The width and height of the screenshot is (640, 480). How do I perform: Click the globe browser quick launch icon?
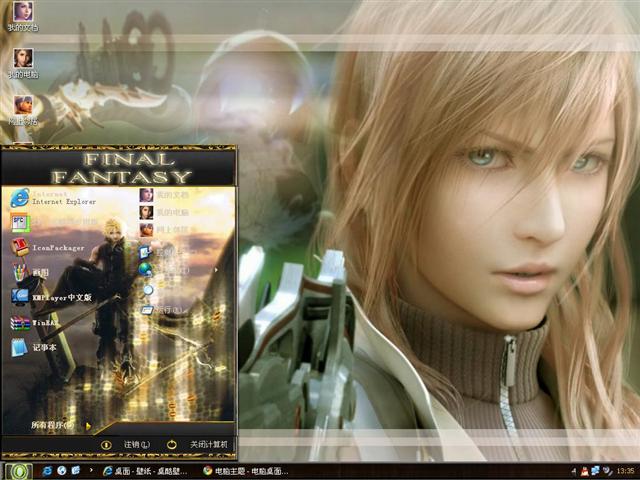pyautogui.click(x=62, y=471)
